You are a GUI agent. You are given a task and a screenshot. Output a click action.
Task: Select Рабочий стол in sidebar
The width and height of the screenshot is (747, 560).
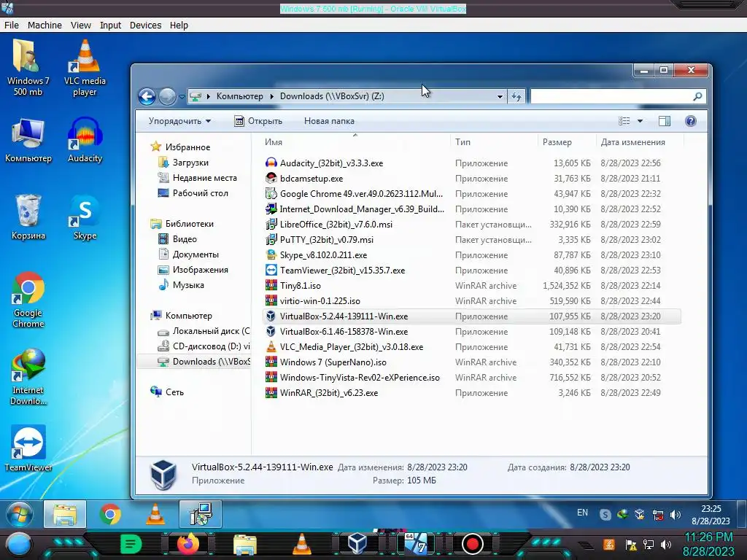[193, 192]
